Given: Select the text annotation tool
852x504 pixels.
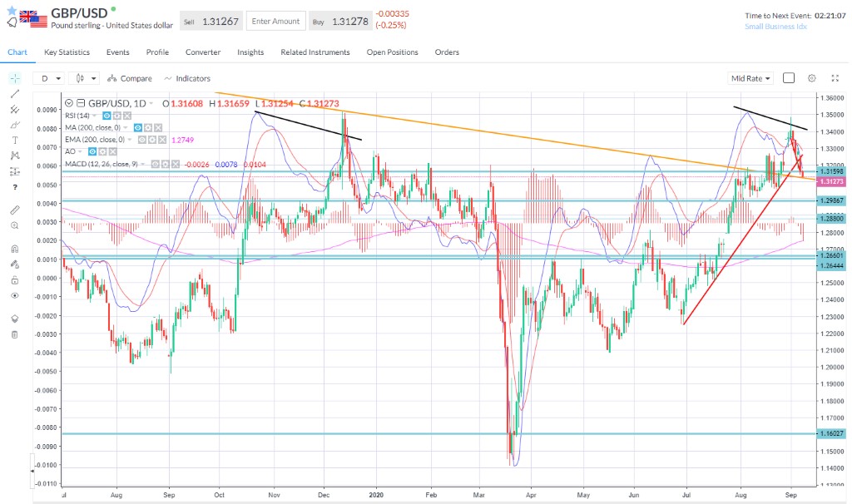Looking at the screenshot, I should (x=14, y=140).
